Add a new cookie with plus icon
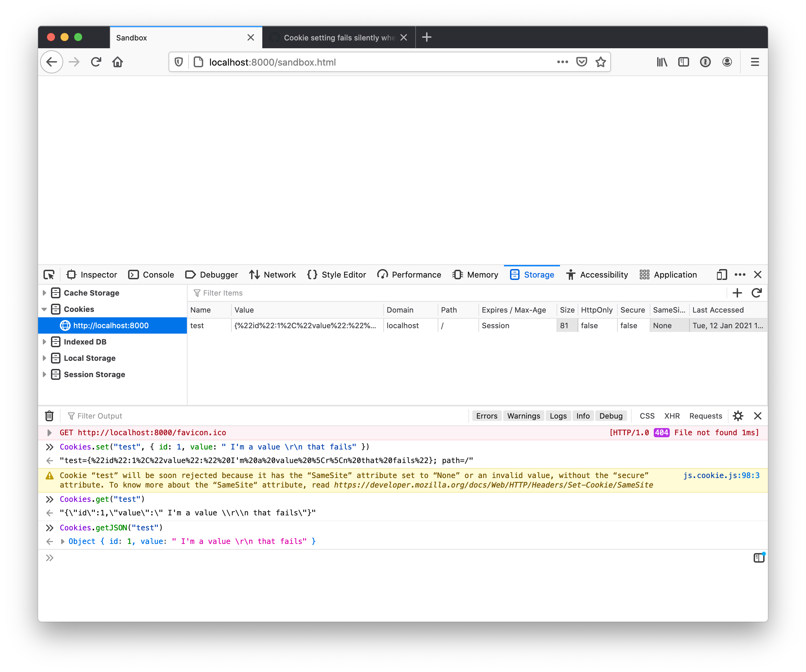 pyautogui.click(x=737, y=293)
